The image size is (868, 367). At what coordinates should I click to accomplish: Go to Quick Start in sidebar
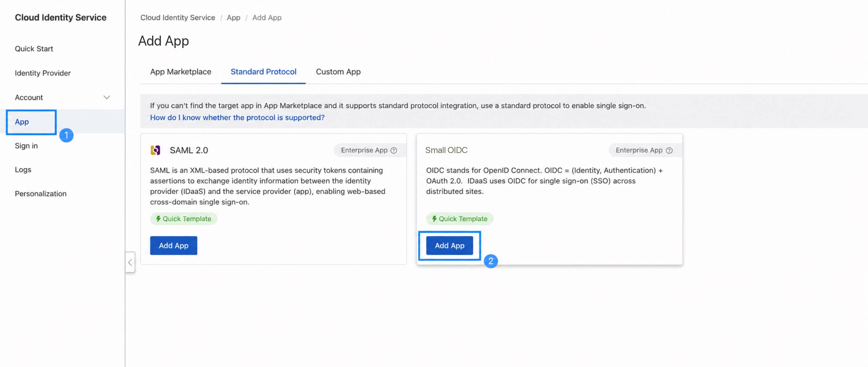click(x=34, y=49)
